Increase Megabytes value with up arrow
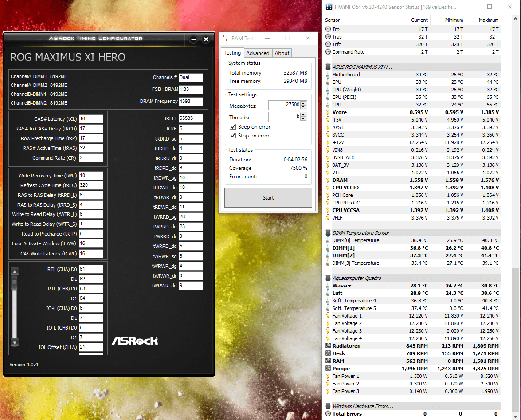 pyautogui.click(x=303, y=103)
